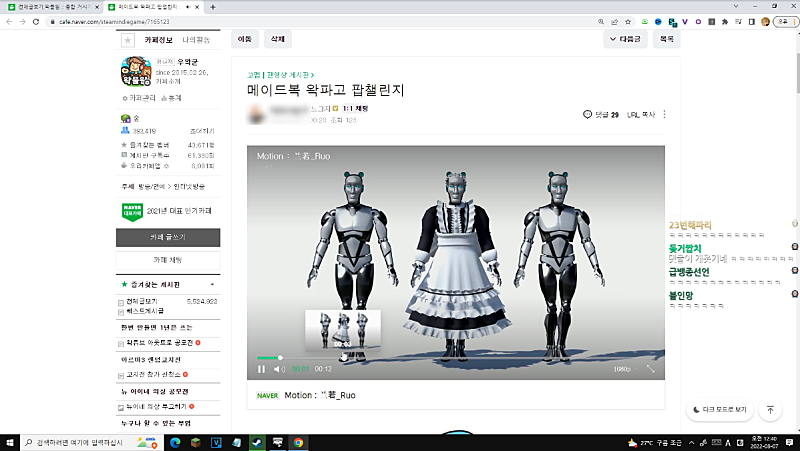Click the cafe favorite star icon

coord(128,40)
